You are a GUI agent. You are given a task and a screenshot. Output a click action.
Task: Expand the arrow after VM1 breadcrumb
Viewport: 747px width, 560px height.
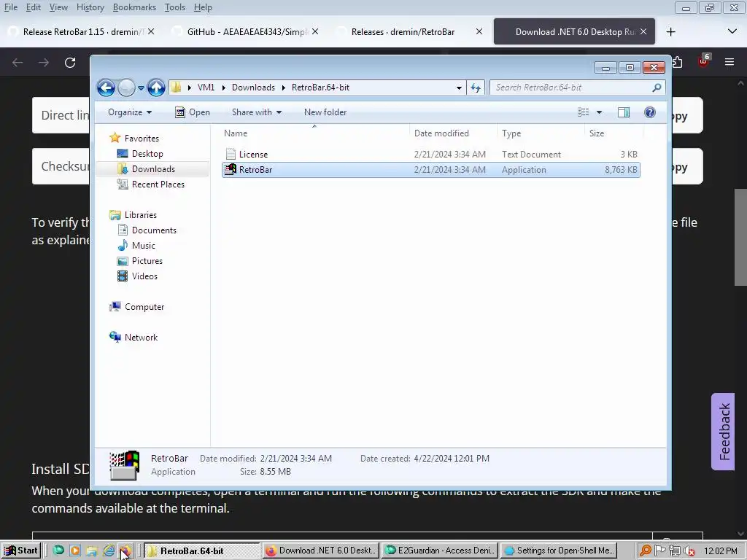[x=223, y=87]
